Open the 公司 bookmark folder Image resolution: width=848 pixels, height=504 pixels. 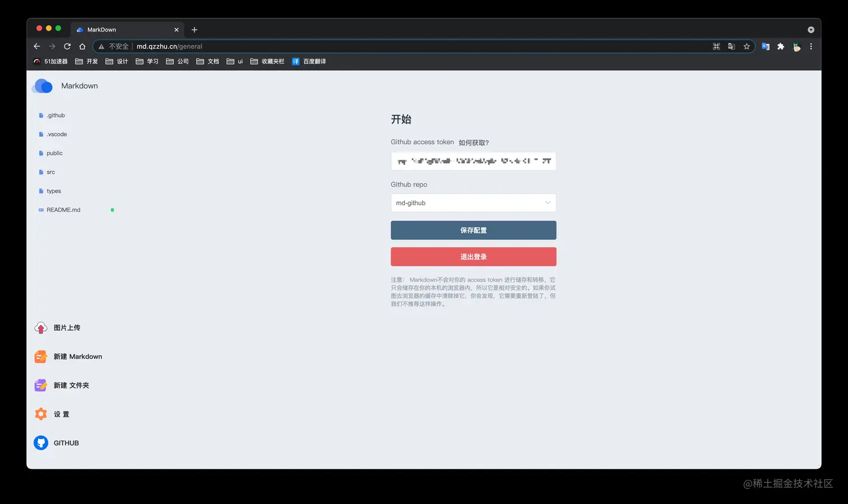point(178,62)
